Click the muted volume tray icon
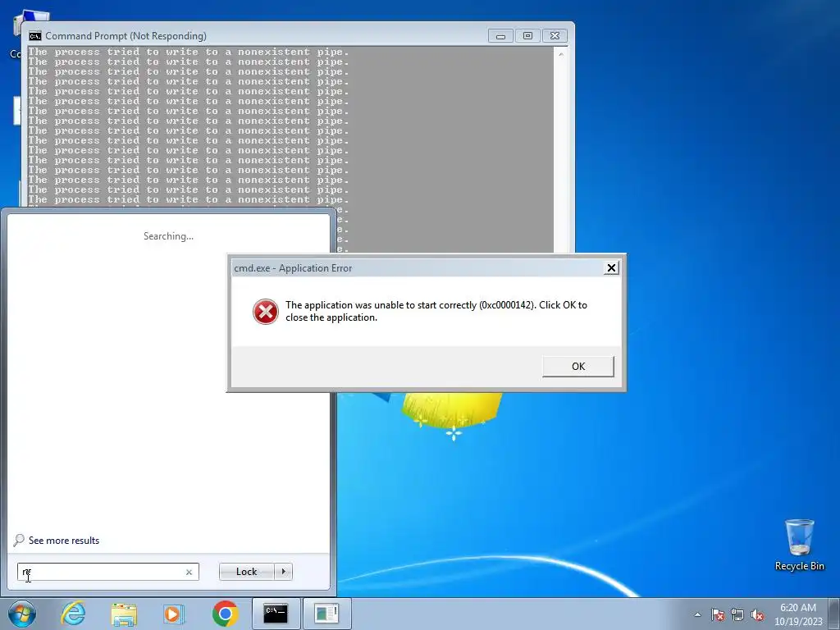 757,614
